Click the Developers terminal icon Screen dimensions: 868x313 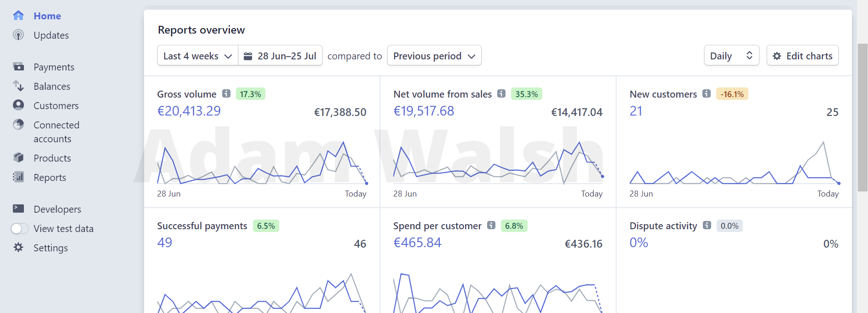18,209
